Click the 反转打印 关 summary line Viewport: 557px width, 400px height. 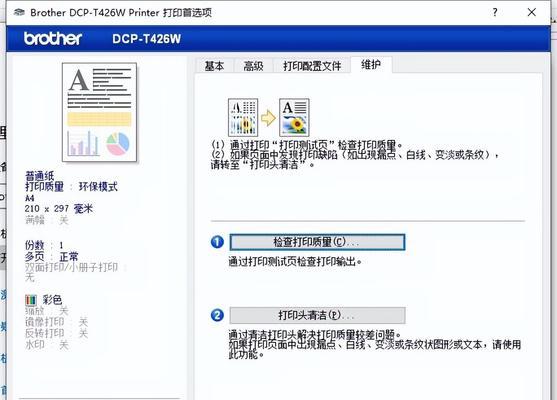click(56, 333)
